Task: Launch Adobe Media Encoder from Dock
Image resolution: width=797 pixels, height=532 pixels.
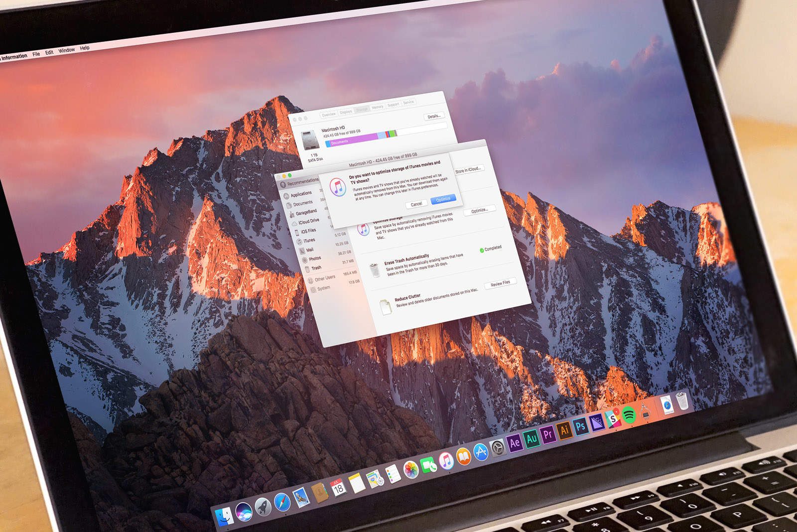Action: [597, 422]
